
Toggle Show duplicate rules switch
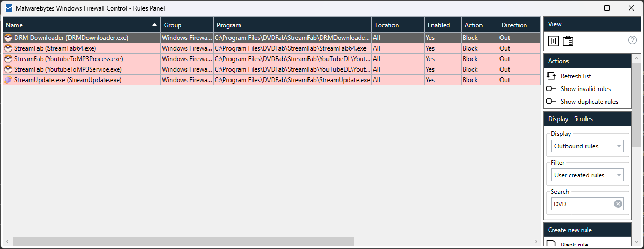coord(552,102)
